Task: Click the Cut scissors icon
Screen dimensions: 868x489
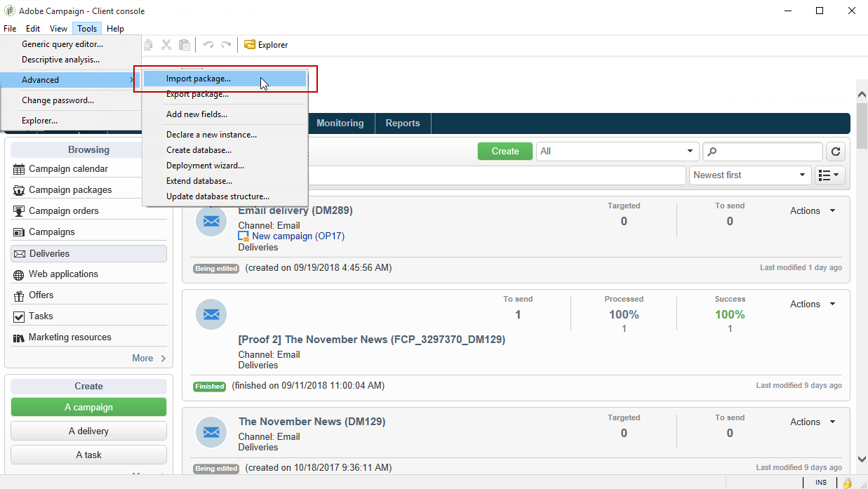Action: coord(166,45)
